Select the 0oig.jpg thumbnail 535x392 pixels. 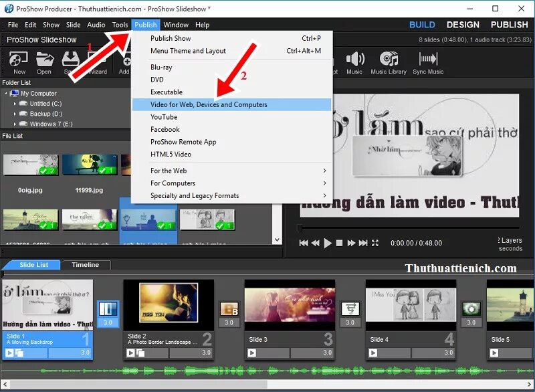tap(31, 165)
